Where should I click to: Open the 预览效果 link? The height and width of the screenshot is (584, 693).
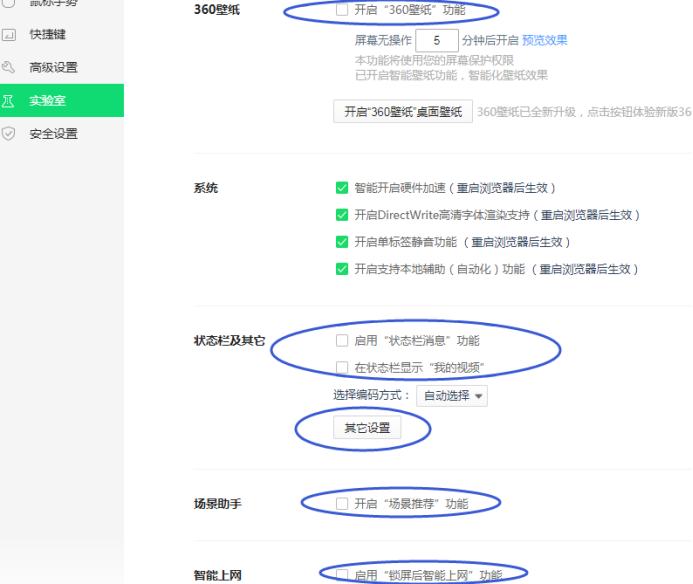point(544,41)
